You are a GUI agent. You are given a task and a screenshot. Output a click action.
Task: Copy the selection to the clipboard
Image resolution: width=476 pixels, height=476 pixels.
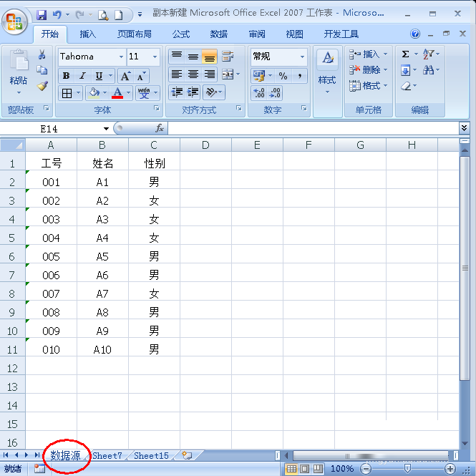click(42, 70)
